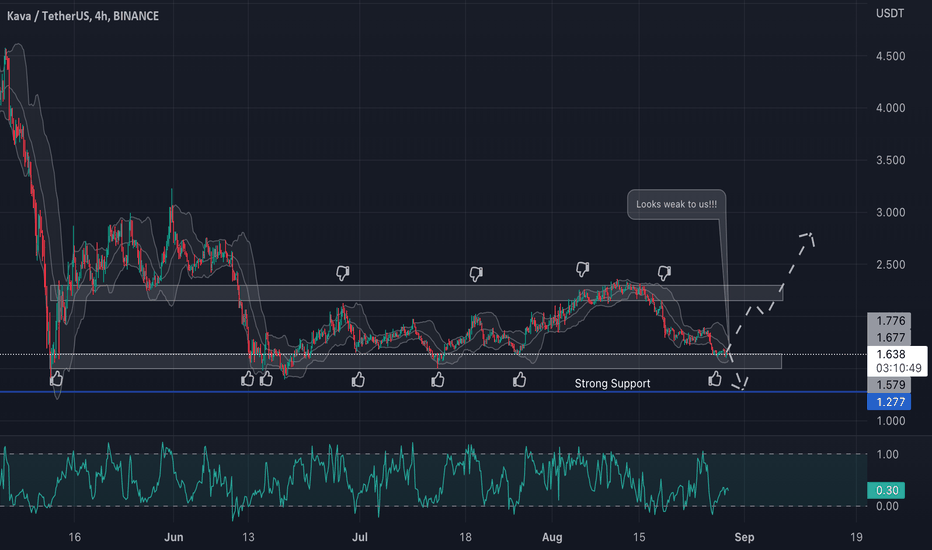The height and width of the screenshot is (550, 932).
Task: Select the 'Strong Support' text label
Action: [x=612, y=384]
